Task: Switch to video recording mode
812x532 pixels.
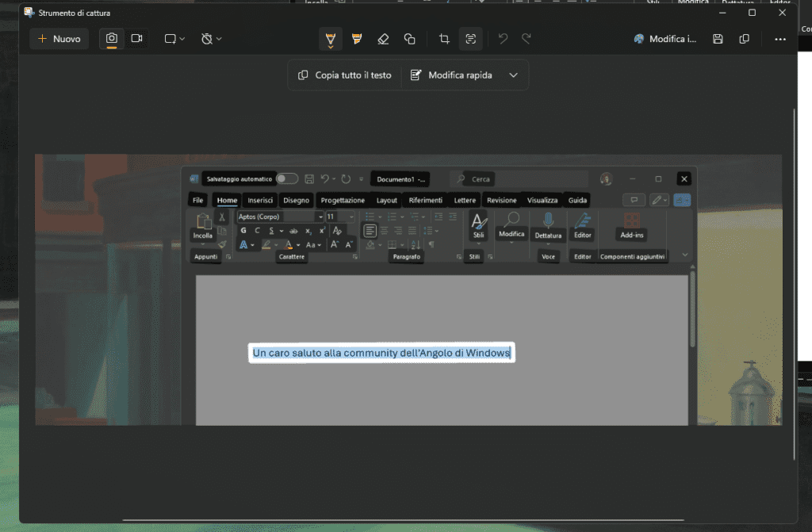Action: (x=136, y=39)
